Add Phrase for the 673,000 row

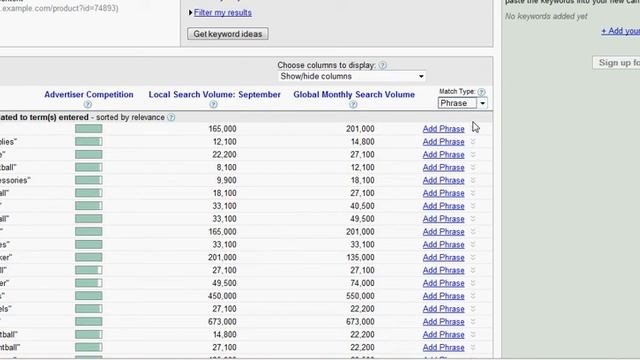point(444,322)
